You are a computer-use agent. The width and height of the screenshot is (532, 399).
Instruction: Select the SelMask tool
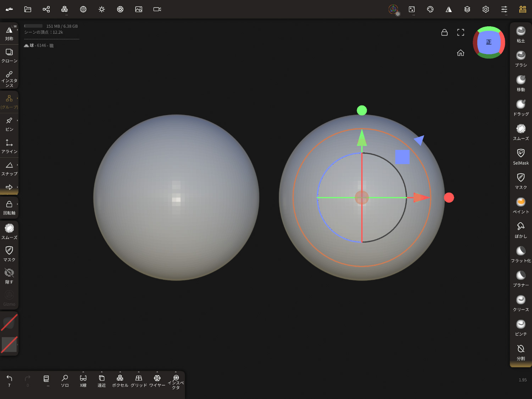coord(521,157)
